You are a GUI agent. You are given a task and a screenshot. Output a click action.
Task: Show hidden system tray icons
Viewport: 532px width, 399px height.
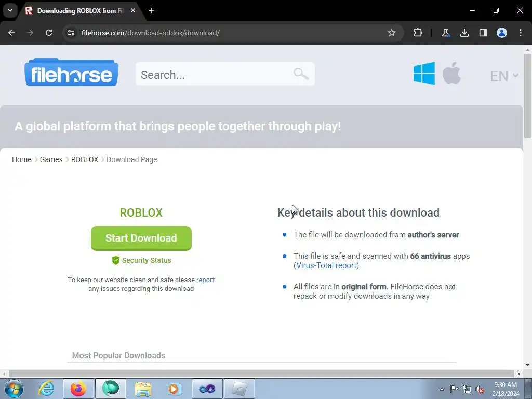tap(442, 389)
